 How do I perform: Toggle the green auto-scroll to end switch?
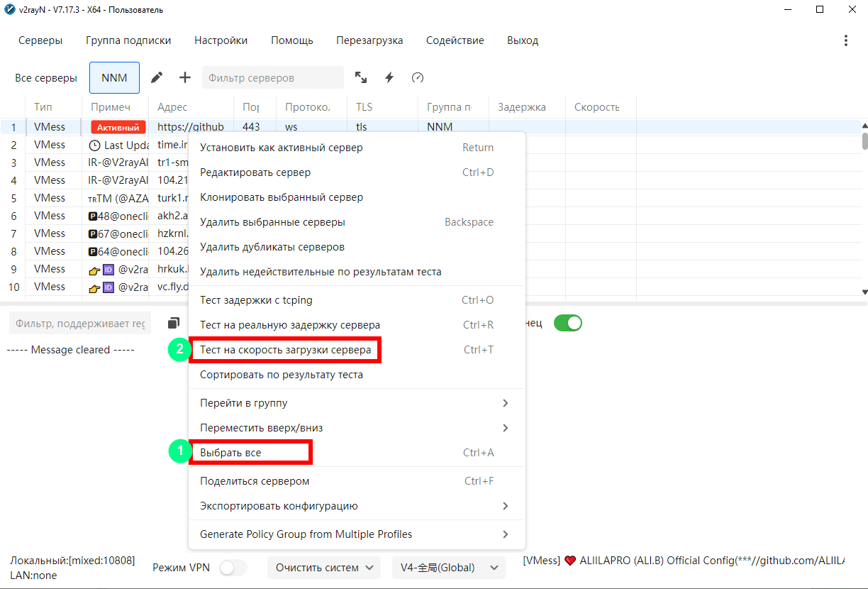(567, 323)
